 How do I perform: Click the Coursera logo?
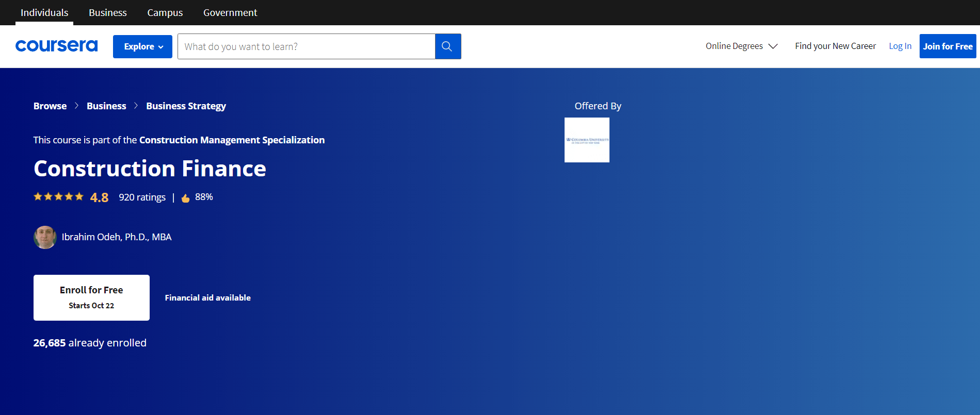pyautogui.click(x=56, y=46)
